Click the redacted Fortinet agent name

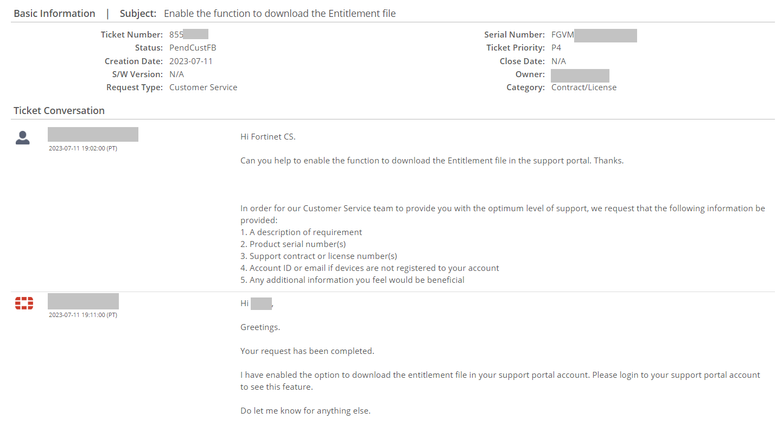click(x=83, y=301)
